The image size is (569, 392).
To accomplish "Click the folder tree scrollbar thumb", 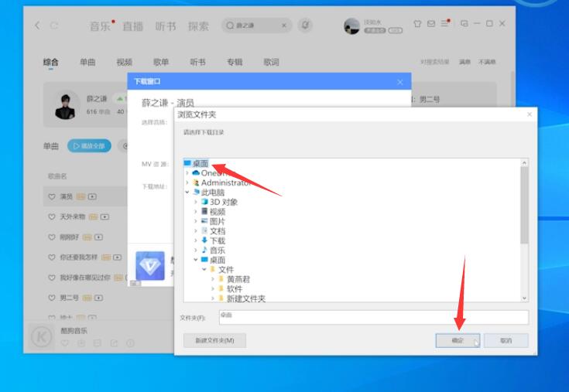I will pyautogui.click(x=524, y=205).
